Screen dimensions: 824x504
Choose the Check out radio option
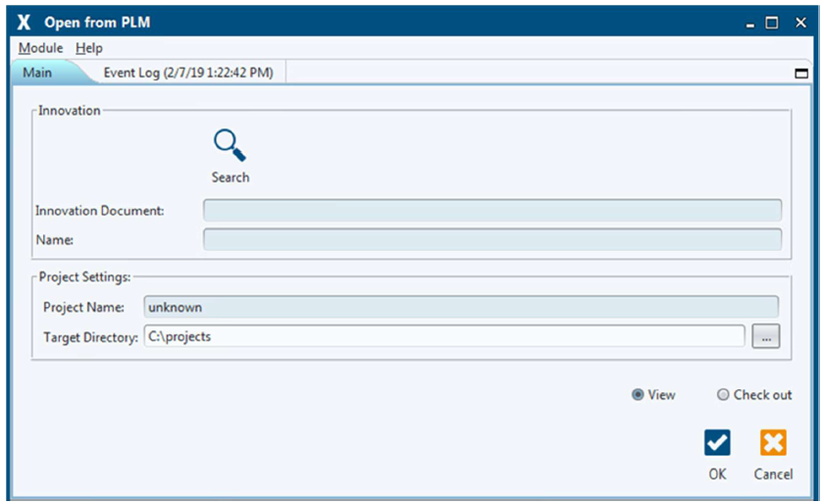724,395
